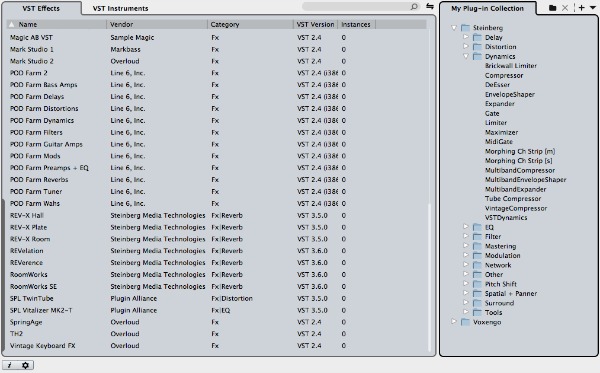
Task: Select SPL Vitalizer MK2-T row
Action: (x=216, y=310)
